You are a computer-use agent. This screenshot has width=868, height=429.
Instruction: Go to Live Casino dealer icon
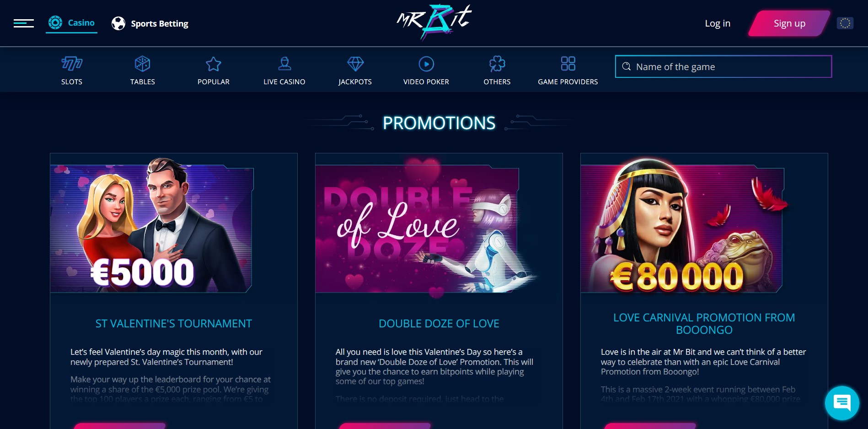(x=284, y=64)
